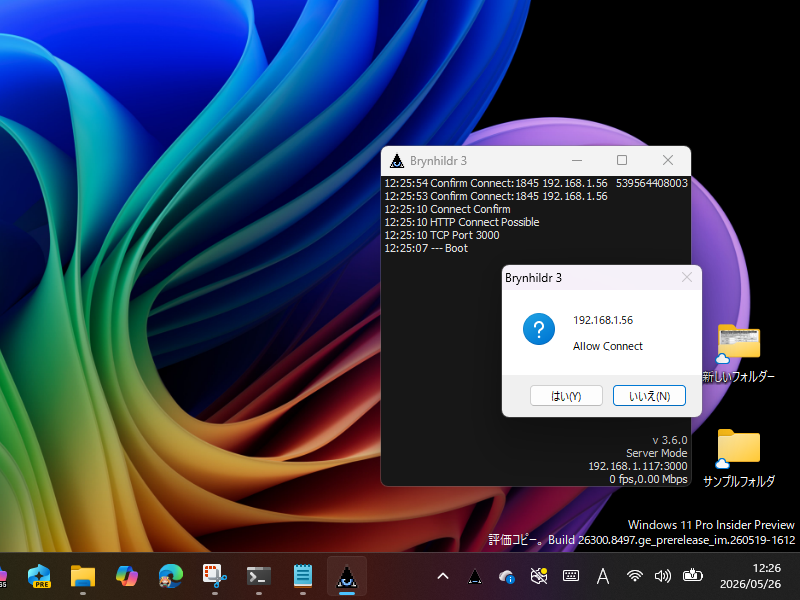This screenshot has height=600, width=800.
Task: Click the 'Server Mode' status text
Action: (x=657, y=453)
